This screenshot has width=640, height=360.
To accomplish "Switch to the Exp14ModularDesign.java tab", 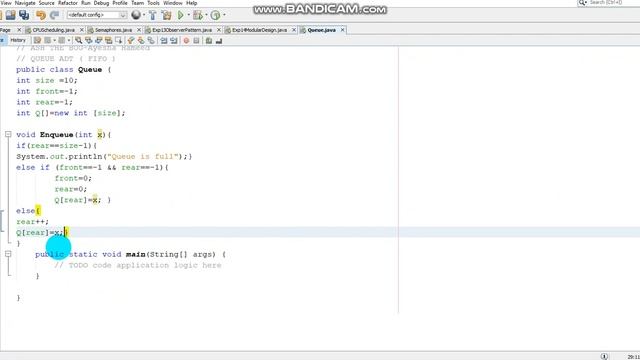I will pyautogui.click(x=259, y=30).
